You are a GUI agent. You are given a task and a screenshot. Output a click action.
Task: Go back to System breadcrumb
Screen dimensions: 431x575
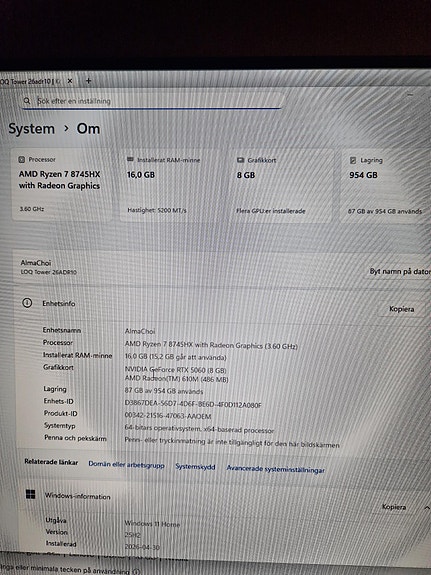coord(32,129)
